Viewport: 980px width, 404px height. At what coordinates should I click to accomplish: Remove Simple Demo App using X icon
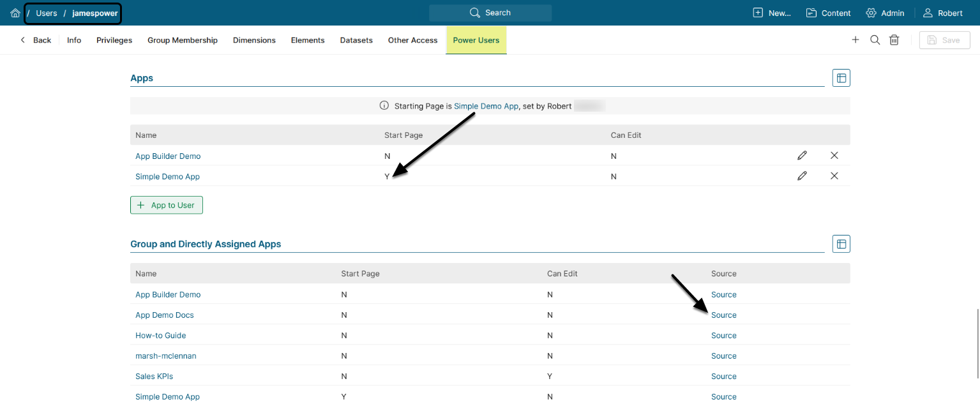point(834,176)
